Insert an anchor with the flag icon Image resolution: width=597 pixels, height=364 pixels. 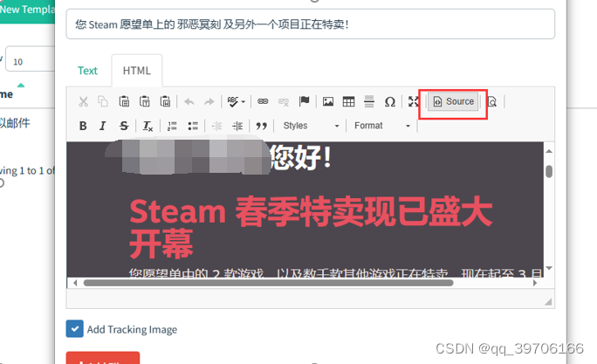(305, 101)
